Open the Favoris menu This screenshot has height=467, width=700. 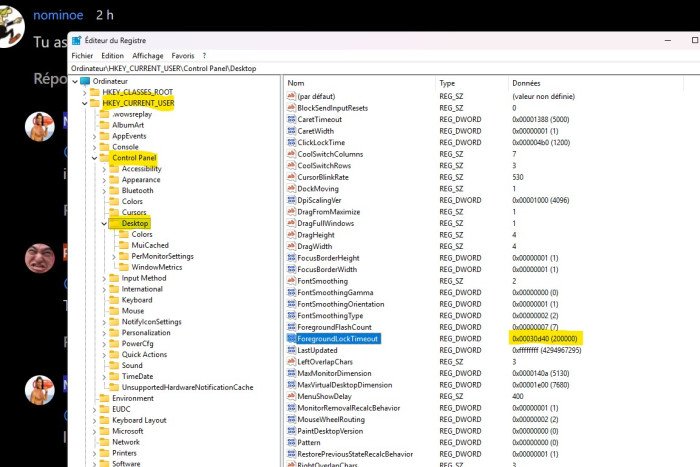coord(182,56)
